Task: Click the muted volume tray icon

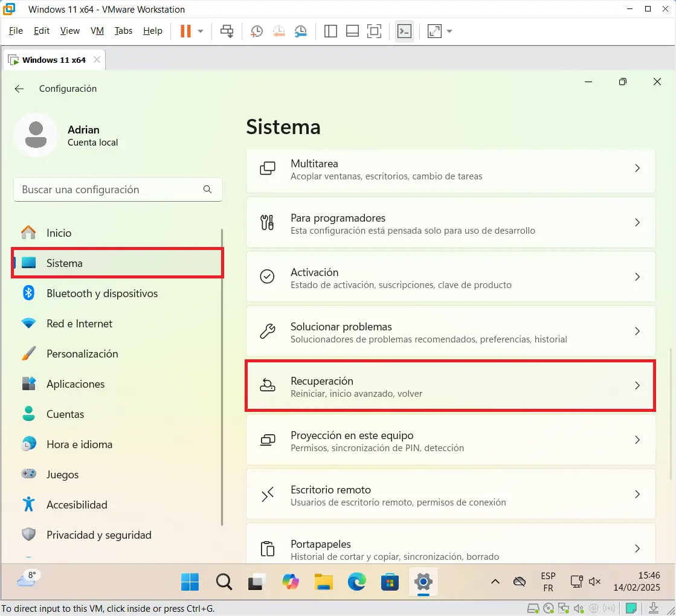Action: (x=594, y=582)
